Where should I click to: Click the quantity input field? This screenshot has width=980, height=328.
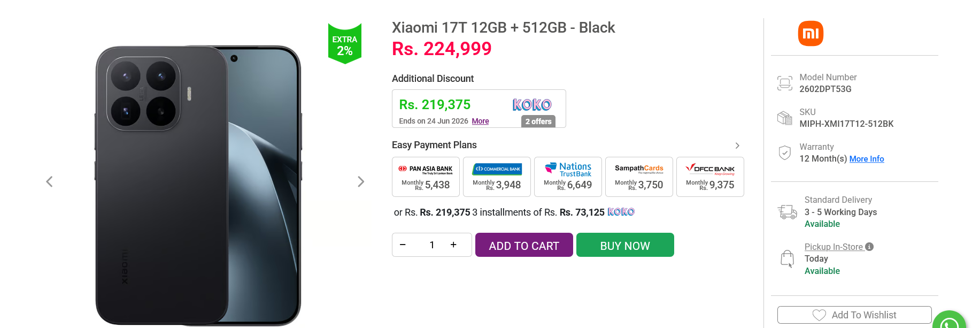431,245
